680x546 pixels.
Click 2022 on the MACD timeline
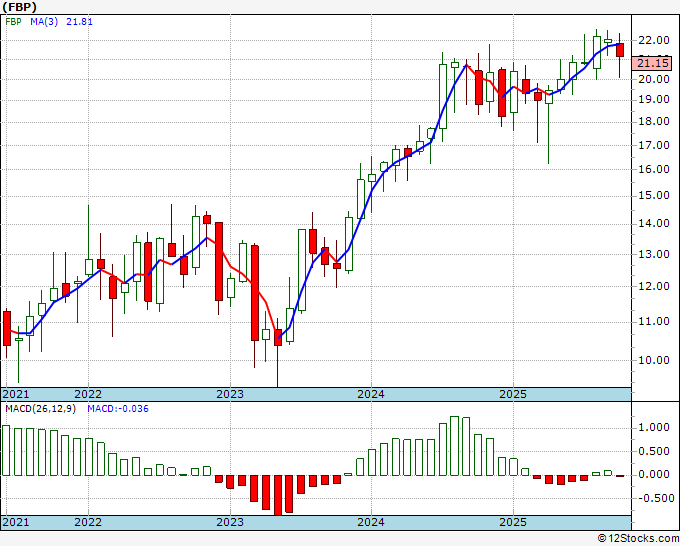coord(88,522)
